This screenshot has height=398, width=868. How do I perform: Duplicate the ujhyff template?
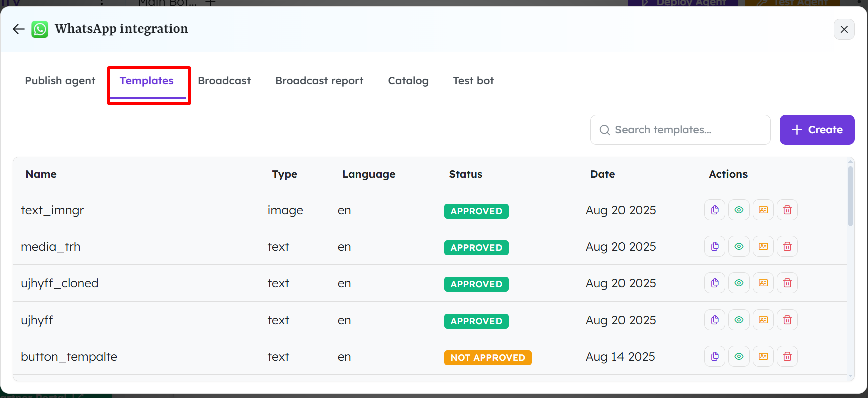[715, 320]
